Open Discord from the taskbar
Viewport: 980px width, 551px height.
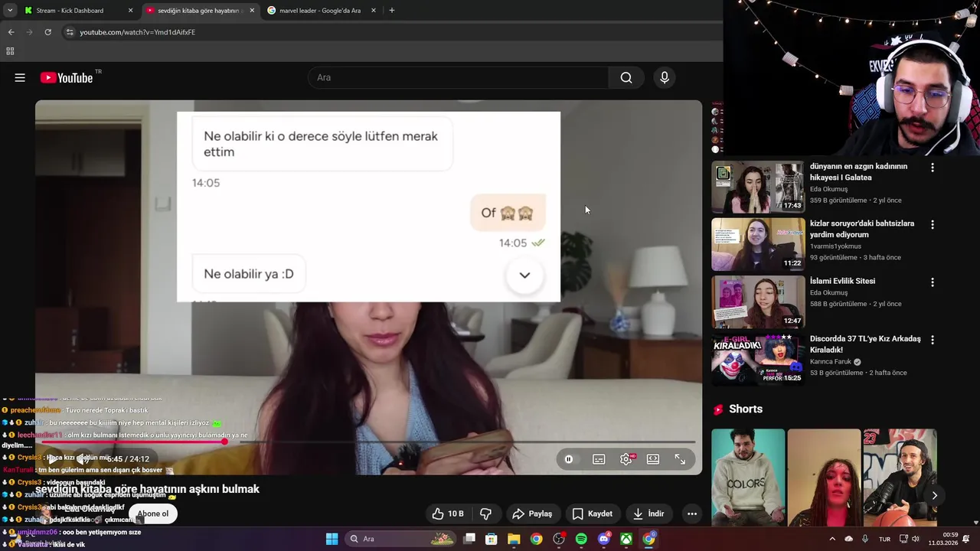(604, 539)
